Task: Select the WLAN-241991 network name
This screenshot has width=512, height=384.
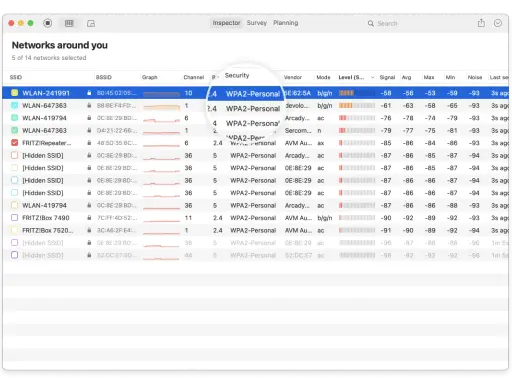Action: [x=46, y=93]
